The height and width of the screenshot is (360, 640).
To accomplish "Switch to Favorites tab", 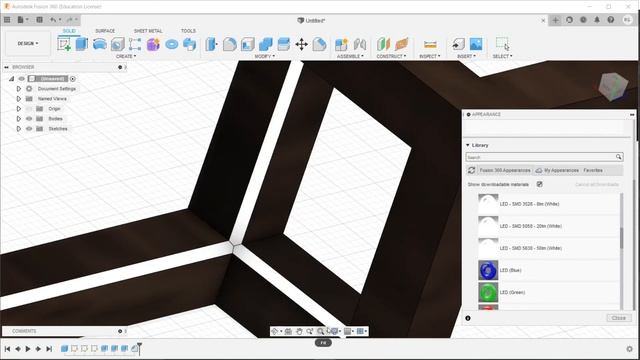I will pyautogui.click(x=593, y=170).
